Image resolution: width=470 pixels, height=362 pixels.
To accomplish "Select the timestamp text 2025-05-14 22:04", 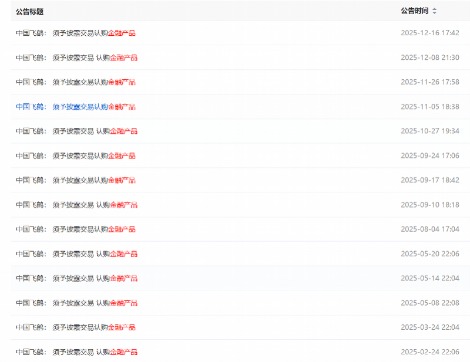I will coord(430,278).
